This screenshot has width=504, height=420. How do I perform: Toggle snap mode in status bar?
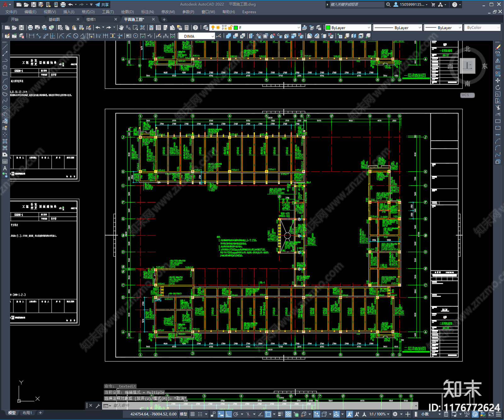click(x=200, y=414)
